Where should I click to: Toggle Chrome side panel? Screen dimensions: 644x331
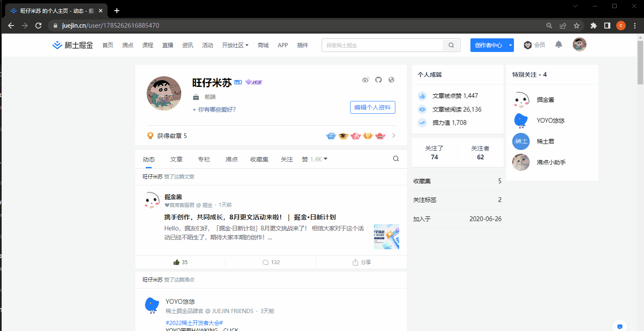point(607,26)
